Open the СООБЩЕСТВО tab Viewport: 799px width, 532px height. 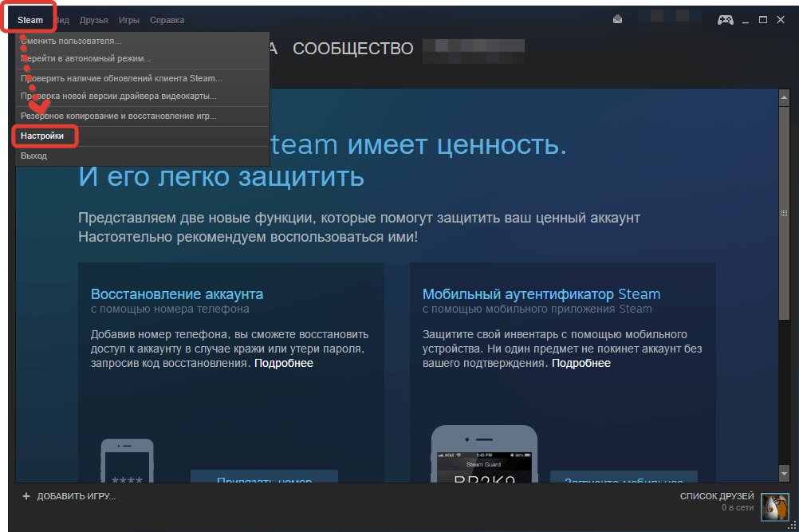pyautogui.click(x=352, y=49)
